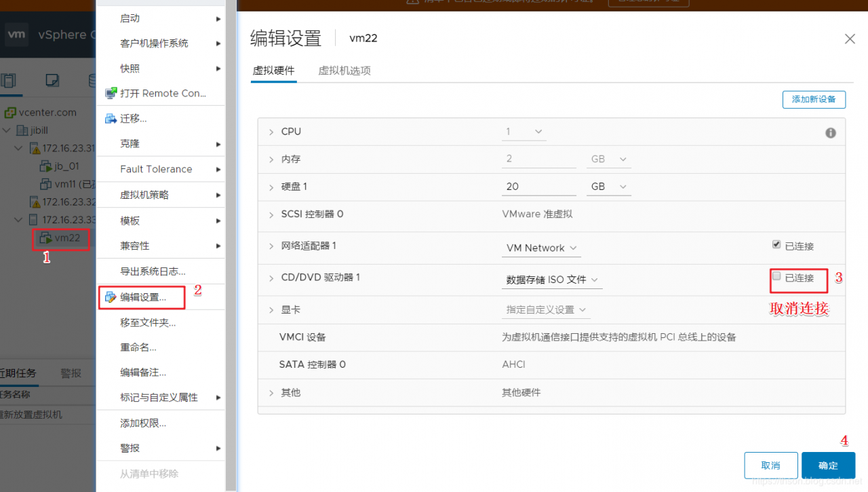Image resolution: width=868 pixels, height=492 pixels.
Task: Expand the memory (内存) row
Action: 271,159
